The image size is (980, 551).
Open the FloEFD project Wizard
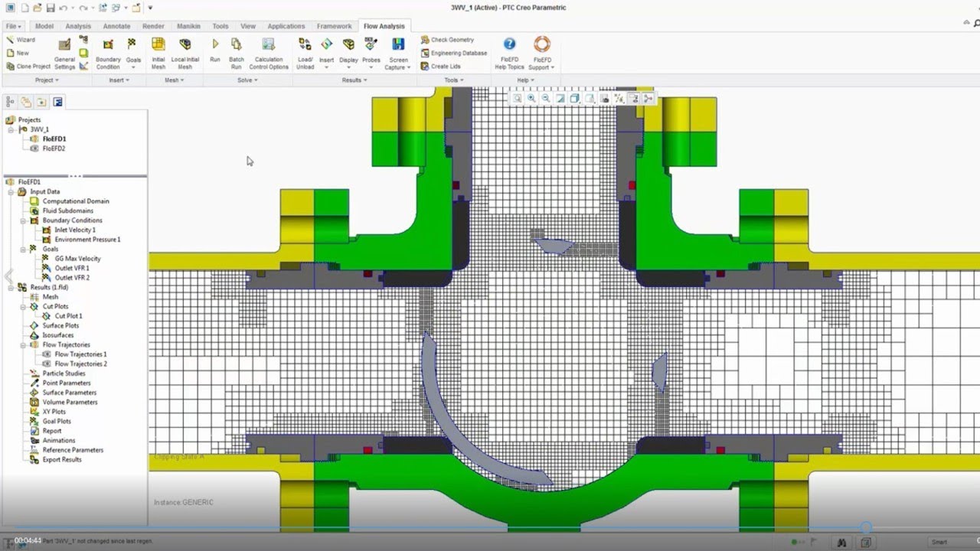click(x=20, y=40)
